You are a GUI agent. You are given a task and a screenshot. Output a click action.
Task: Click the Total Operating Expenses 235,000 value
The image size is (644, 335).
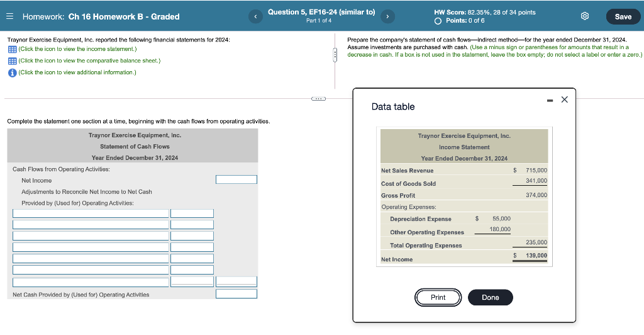tap(536, 242)
